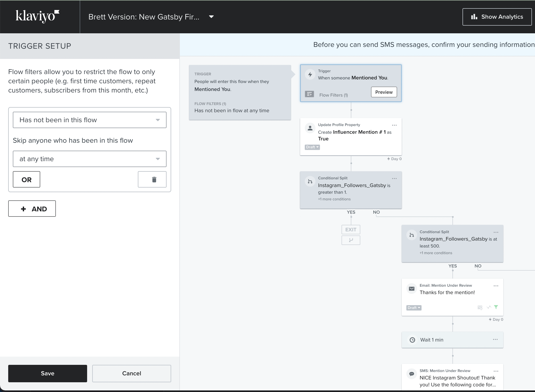Screen dimensions: 535x392
Task: Open options menu on Email: Mention Under Review
Action: pos(496,286)
